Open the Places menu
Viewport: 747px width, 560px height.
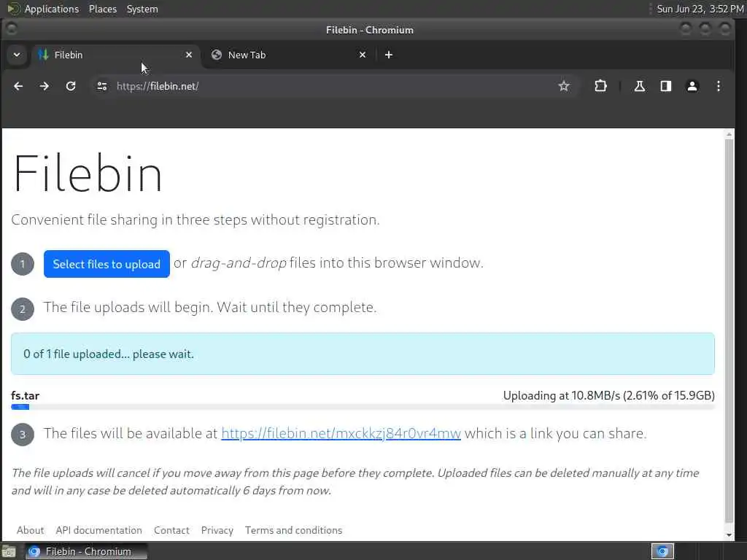point(102,9)
